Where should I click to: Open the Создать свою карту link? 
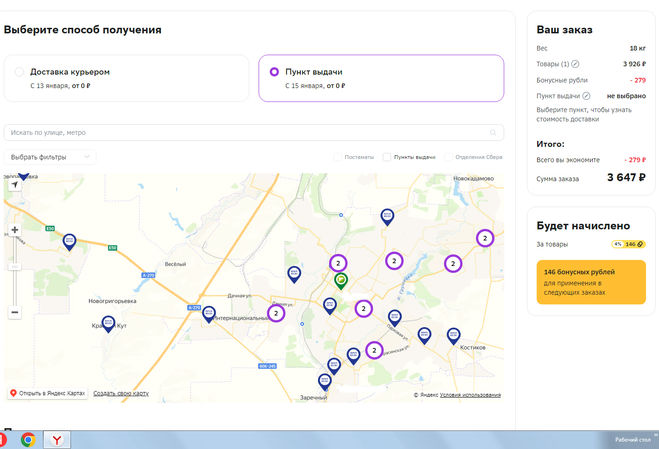pyautogui.click(x=120, y=394)
